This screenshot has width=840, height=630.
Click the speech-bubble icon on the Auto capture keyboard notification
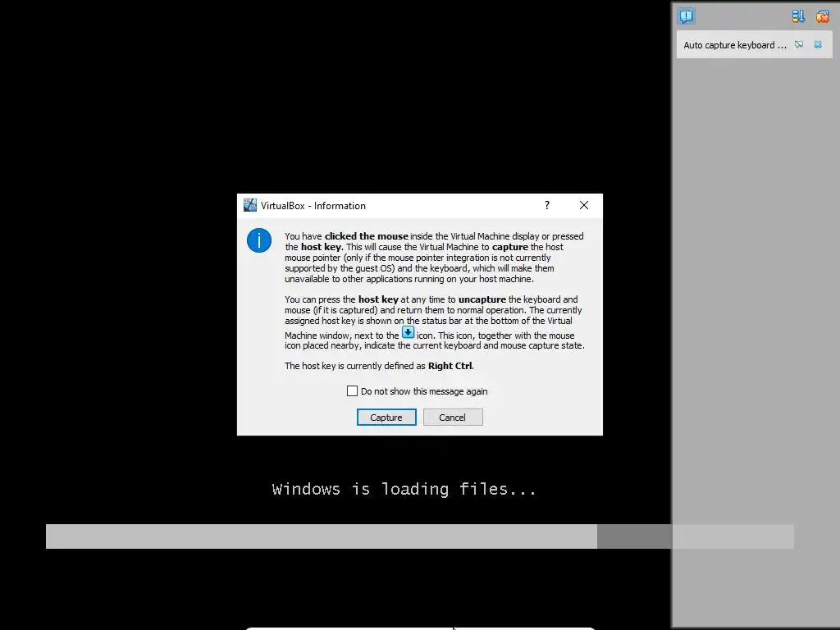pyautogui.click(x=799, y=44)
